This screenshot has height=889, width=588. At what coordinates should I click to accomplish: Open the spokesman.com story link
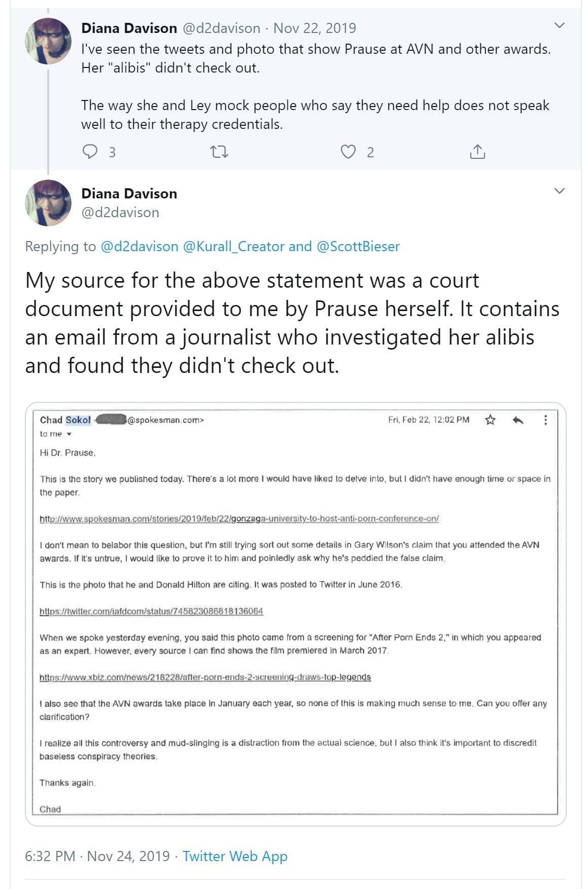239,519
